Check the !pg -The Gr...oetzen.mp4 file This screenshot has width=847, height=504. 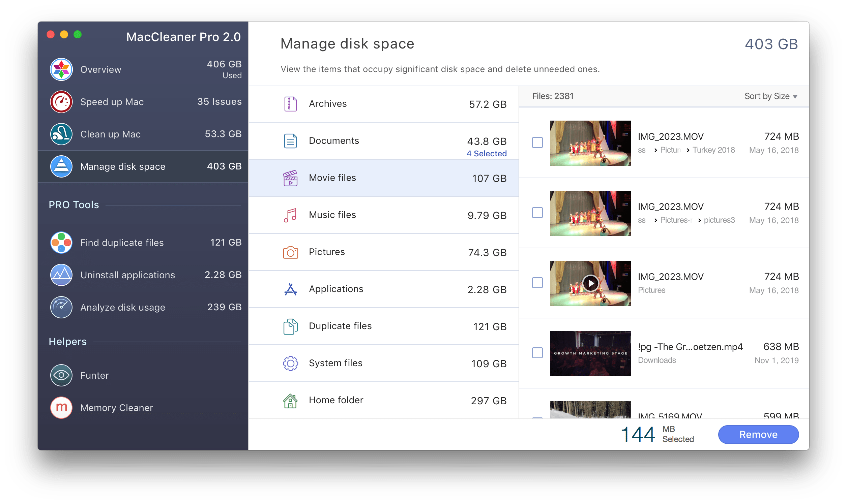[x=537, y=352]
